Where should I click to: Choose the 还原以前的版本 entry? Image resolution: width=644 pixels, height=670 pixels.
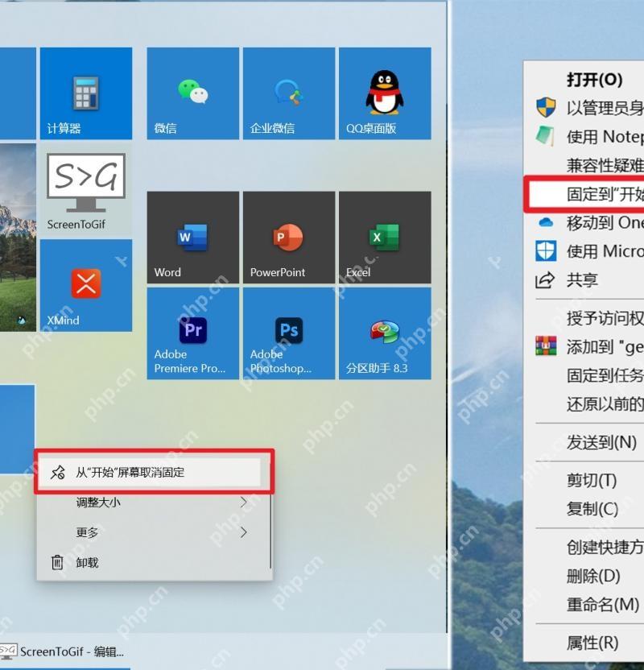click(584, 404)
